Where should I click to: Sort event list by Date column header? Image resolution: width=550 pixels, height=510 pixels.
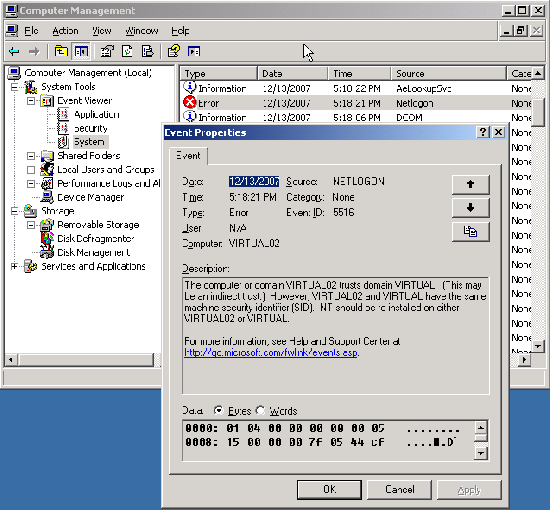(293, 74)
